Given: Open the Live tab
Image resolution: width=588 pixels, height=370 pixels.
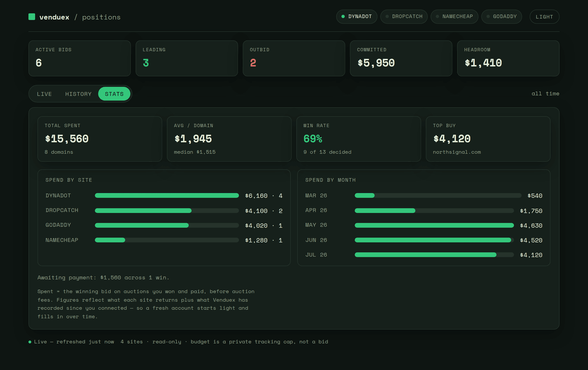Looking at the screenshot, I should click(x=44, y=94).
